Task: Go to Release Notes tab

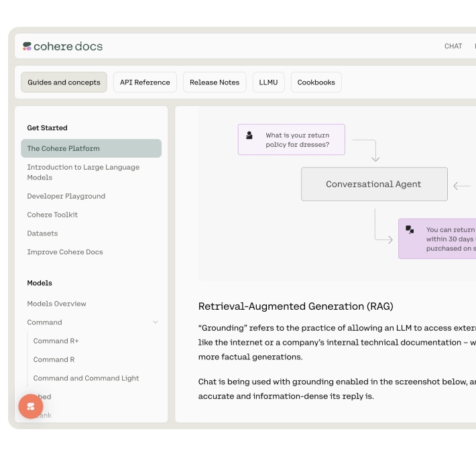Action: 215,82
